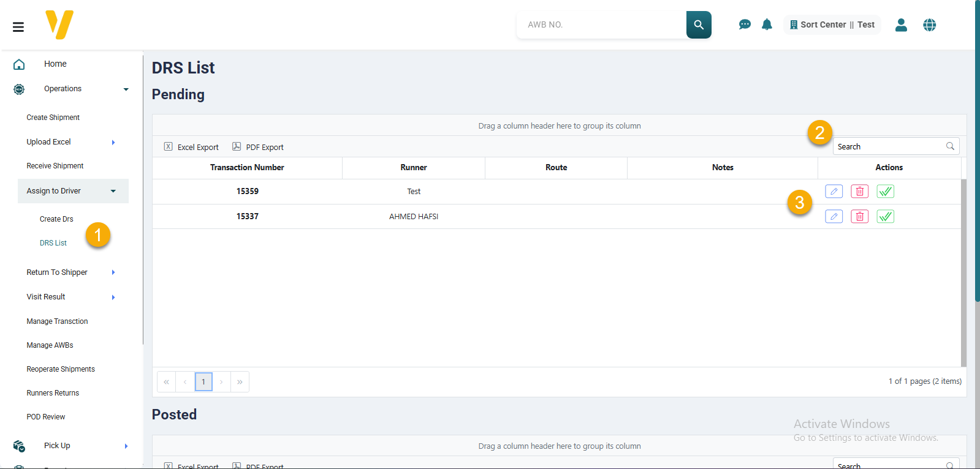Open the user profile icon
The height and width of the screenshot is (469, 980).
(x=901, y=25)
